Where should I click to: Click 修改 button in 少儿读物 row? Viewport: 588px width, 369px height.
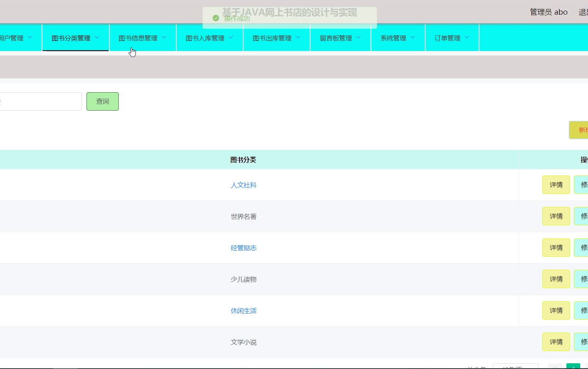click(x=581, y=279)
